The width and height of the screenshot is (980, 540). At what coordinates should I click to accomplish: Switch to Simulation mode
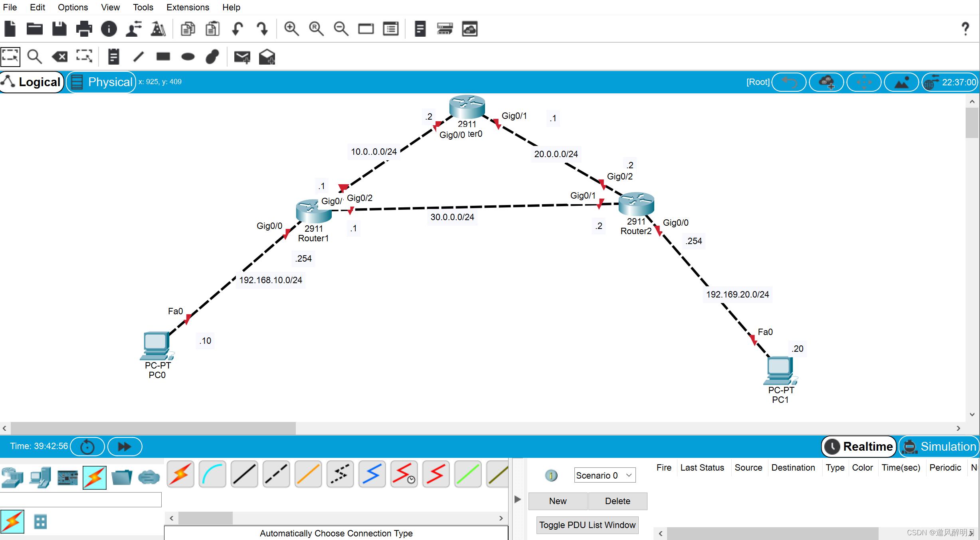[x=940, y=446]
